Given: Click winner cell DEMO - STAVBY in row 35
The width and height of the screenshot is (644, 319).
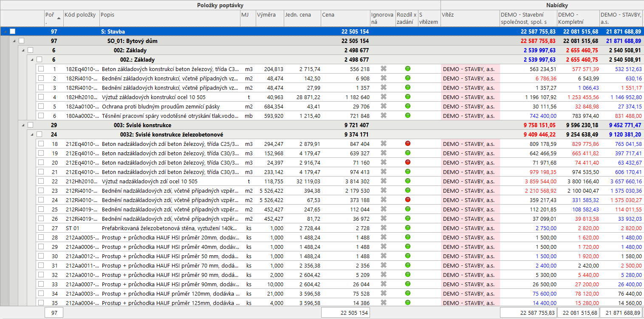Looking at the screenshot, I should click(470, 303).
